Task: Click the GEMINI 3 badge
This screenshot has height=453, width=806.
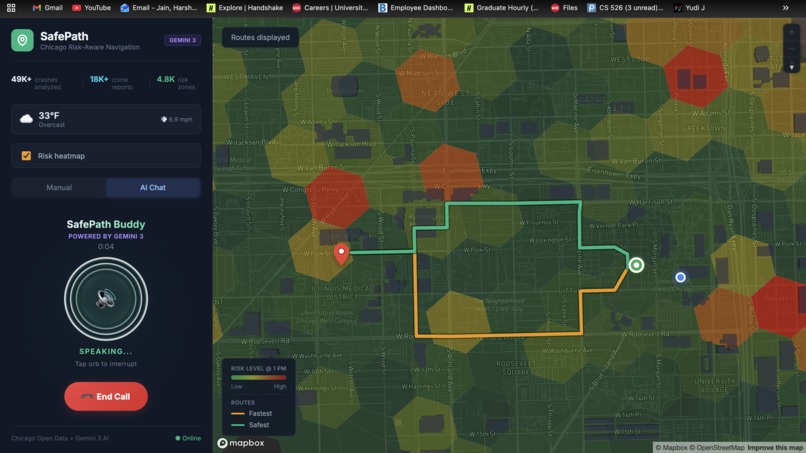Action: pos(182,40)
